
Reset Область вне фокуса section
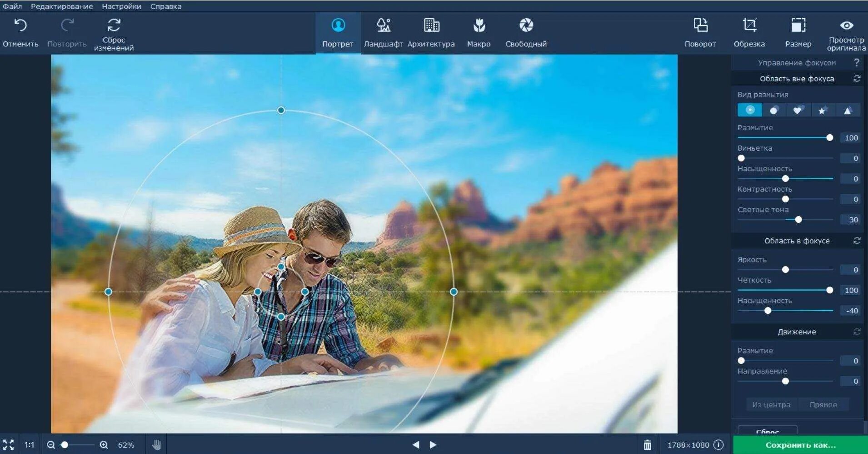coord(857,79)
